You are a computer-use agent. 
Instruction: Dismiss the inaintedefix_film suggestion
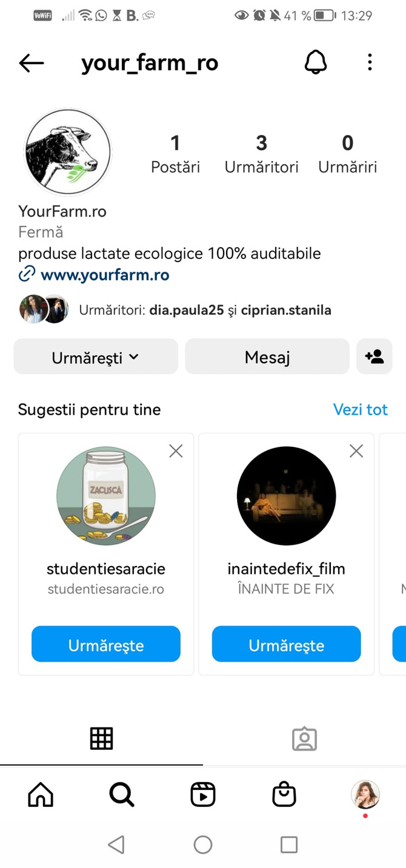tap(356, 451)
